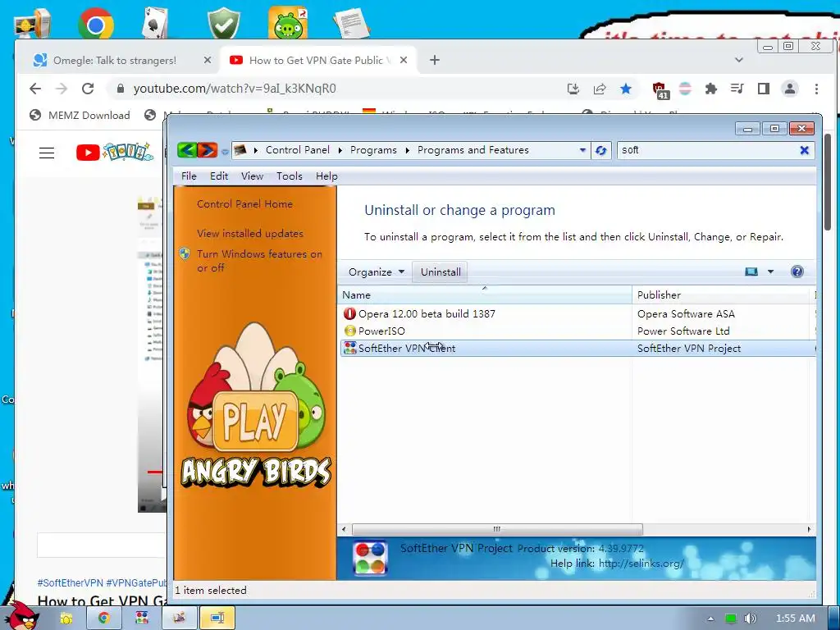Expand the view options dropdown arrow
The height and width of the screenshot is (630, 840).
[770, 272]
